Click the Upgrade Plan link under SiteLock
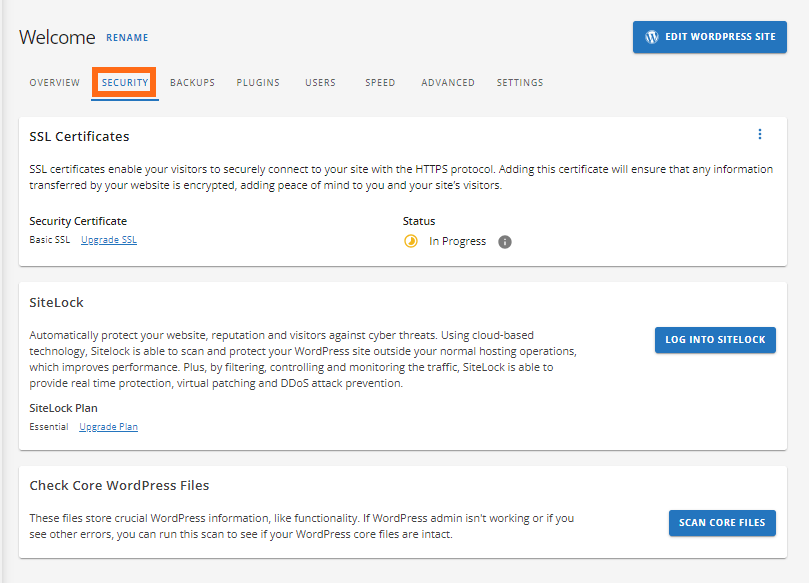The height and width of the screenshot is (583, 809). [x=108, y=426]
